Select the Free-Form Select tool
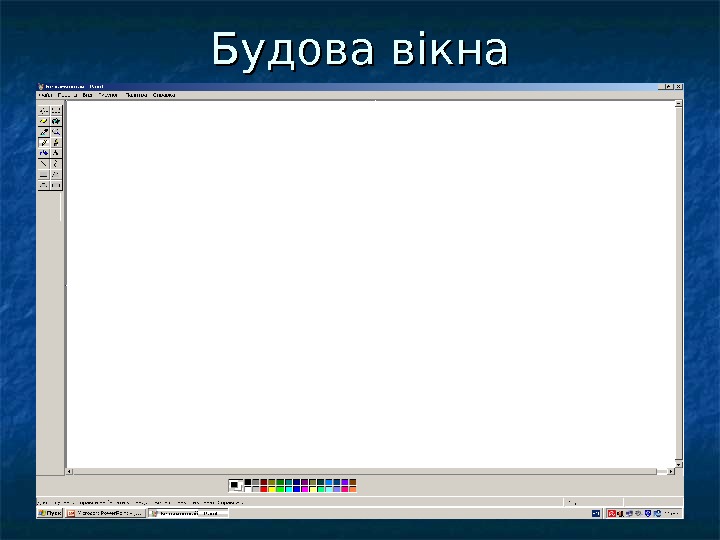The height and width of the screenshot is (540, 720). click(x=44, y=111)
